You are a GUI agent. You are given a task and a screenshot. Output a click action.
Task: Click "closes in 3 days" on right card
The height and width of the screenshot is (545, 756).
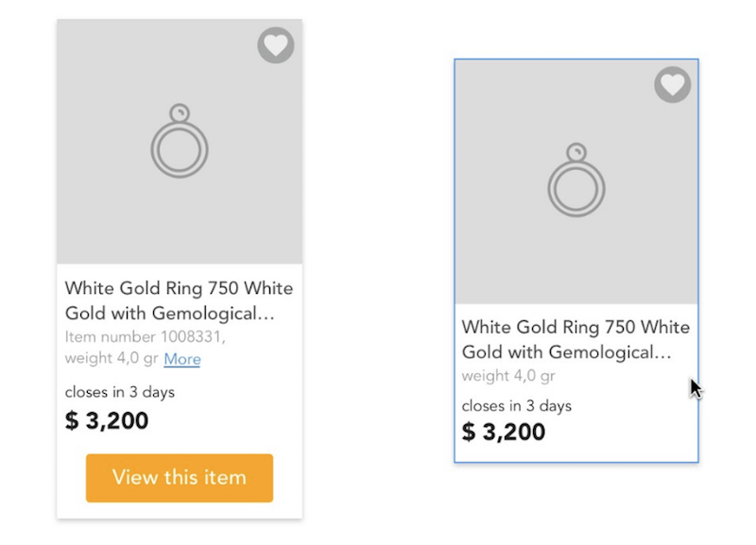517,406
